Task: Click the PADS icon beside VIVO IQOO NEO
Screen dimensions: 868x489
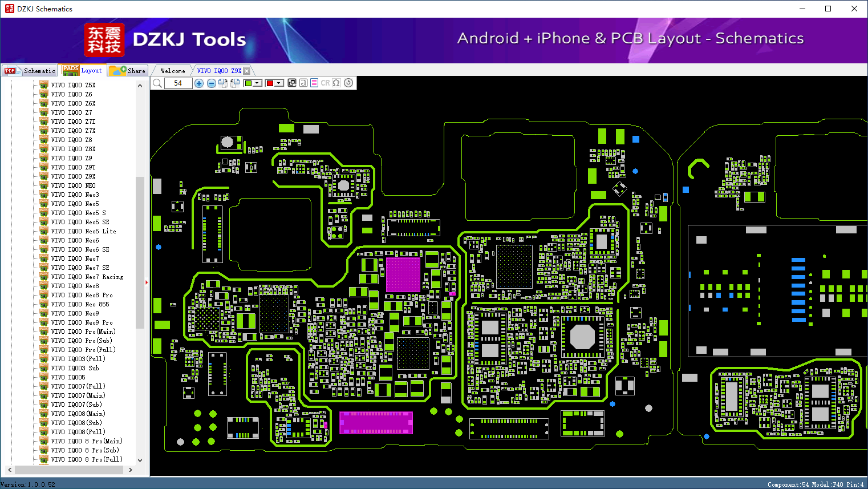Action: click(x=44, y=185)
